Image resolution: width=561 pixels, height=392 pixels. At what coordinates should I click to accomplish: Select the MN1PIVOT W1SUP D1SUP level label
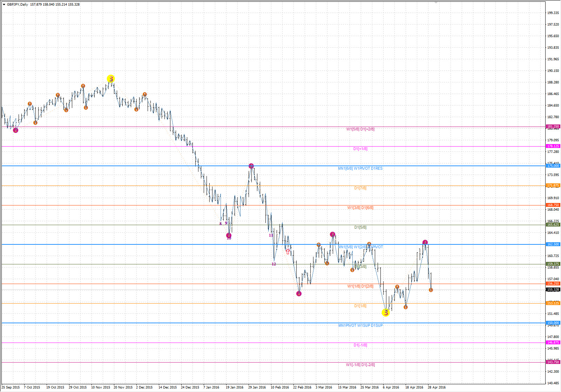point(360,326)
